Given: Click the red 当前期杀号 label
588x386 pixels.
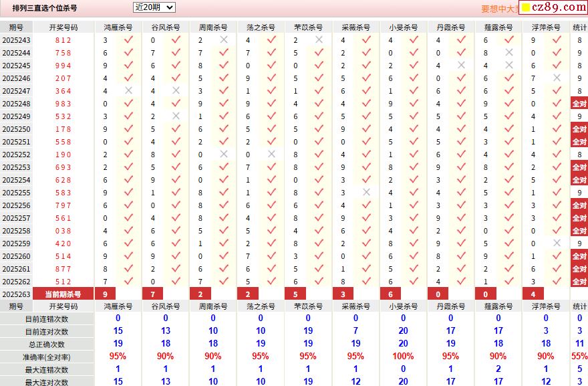Looking at the screenshot, I should point(63,294).
